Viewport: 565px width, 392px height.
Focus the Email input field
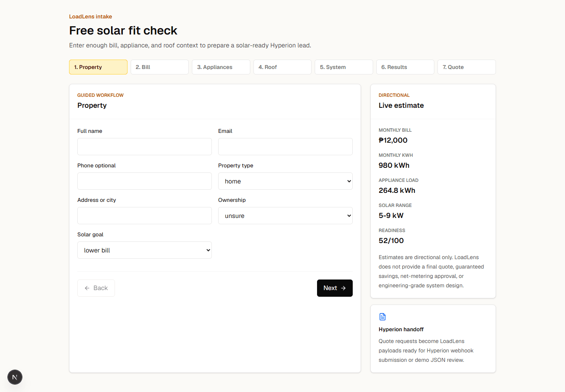pos(285,147)
